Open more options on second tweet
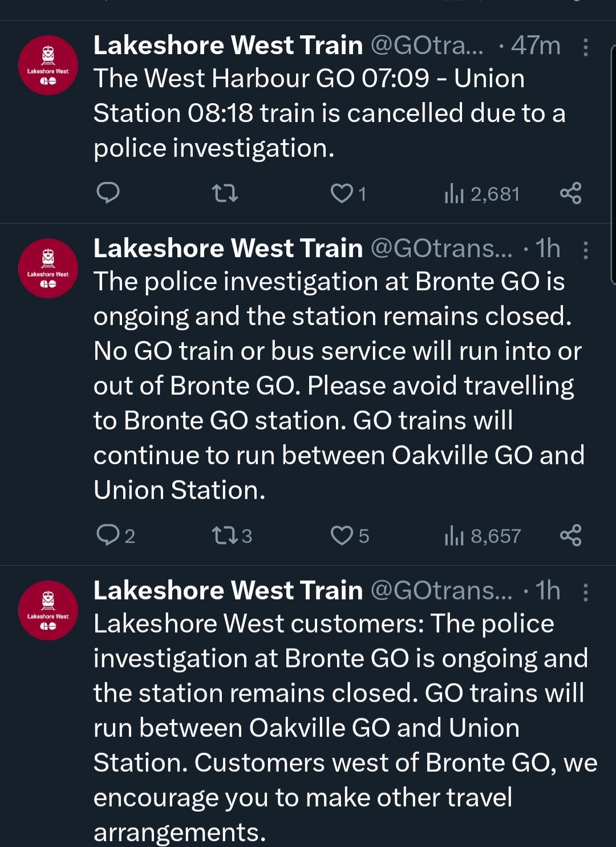Viewport: 616px width, 847px height. pos(585,250)
